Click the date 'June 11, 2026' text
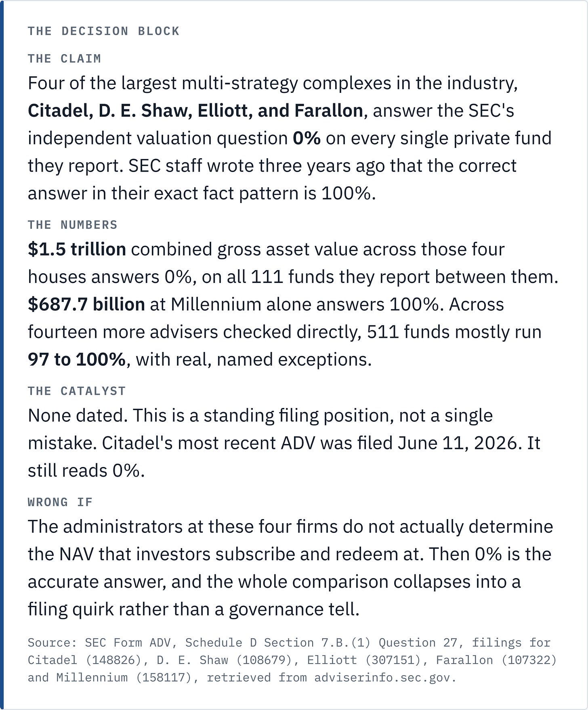 pyautogui.click(x=457, y=443)
